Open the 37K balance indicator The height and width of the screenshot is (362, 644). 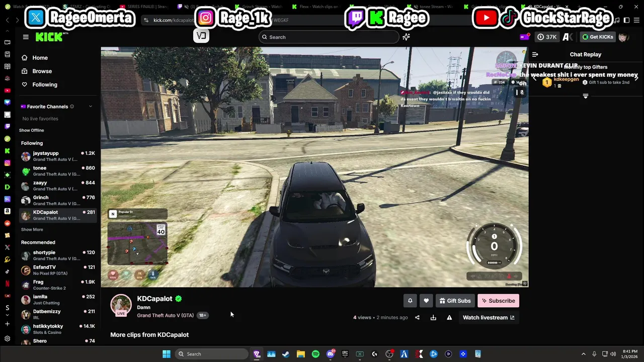(547, 37)
